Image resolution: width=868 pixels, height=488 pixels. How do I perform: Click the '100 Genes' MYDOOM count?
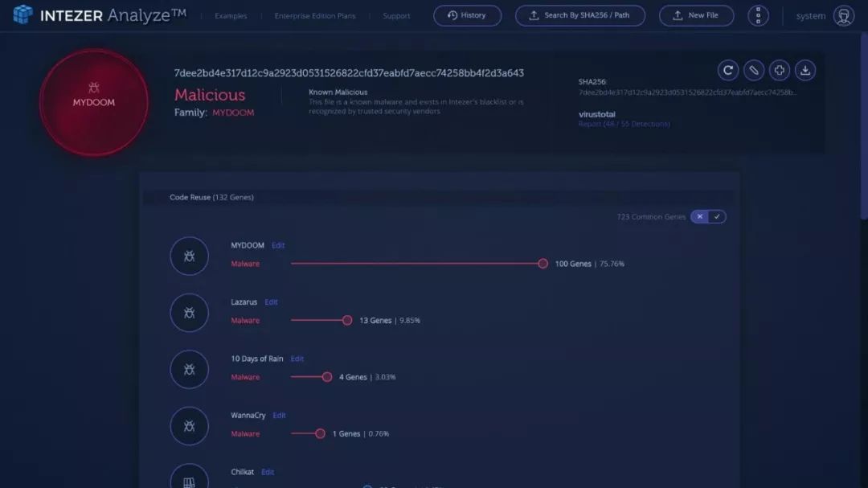tap(573, 264)
